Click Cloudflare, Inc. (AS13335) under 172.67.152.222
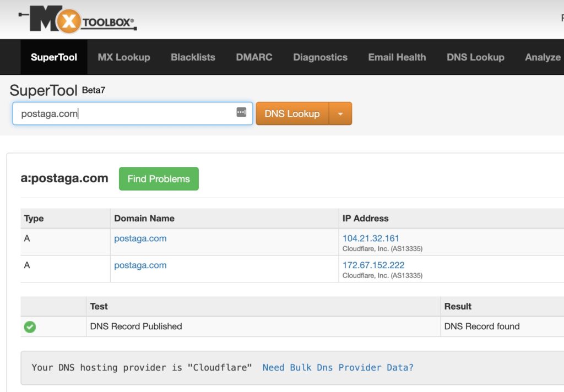Image resolution: width=564 pixels, height=392 pixels. pyautogui.click(x=382, y=275)
